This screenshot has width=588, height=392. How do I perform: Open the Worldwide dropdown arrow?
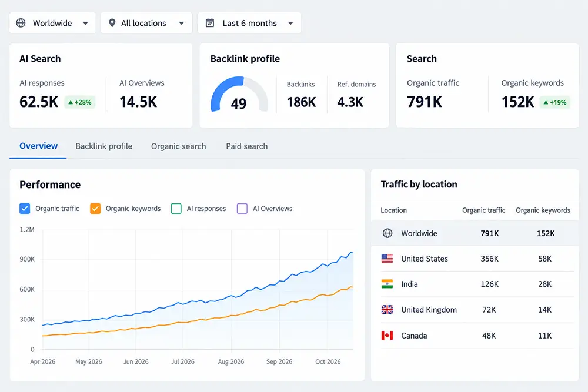point(85,24)
